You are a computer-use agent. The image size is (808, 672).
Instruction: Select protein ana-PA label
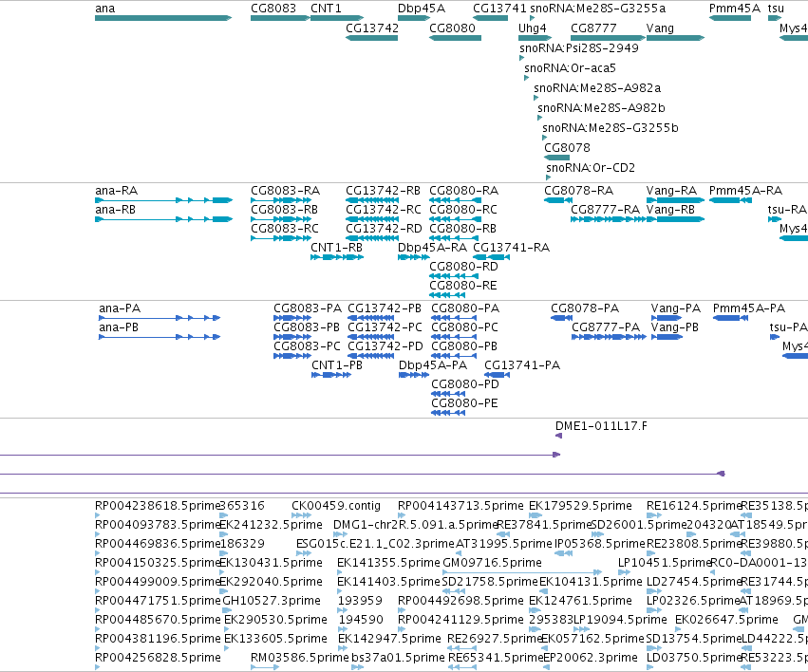point(120,308)
